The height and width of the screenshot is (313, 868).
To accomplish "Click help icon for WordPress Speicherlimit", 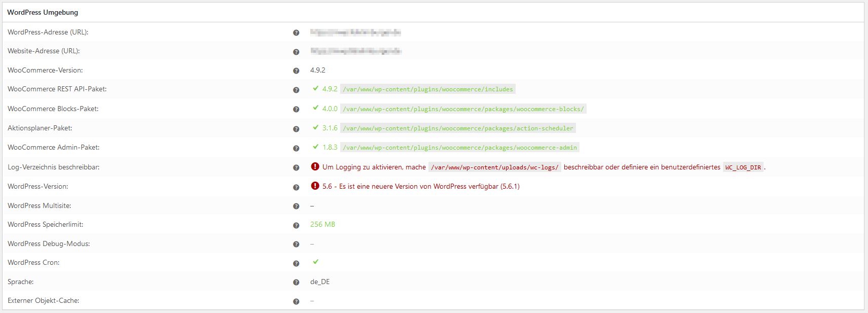I will 296,225.
